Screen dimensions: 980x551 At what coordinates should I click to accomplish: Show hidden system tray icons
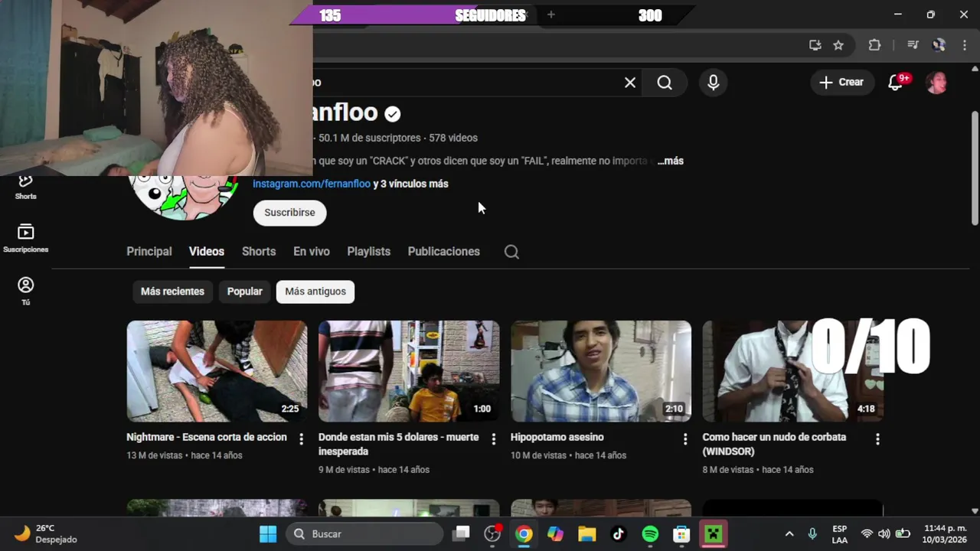point(789,533)
